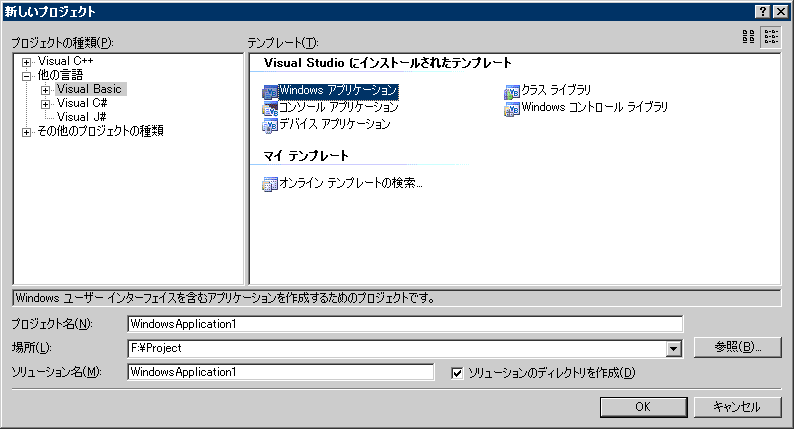The width and height of the screenshot is (794, 429).
Task: Select Visual J# project type
Action: click(x=82, y=117)
